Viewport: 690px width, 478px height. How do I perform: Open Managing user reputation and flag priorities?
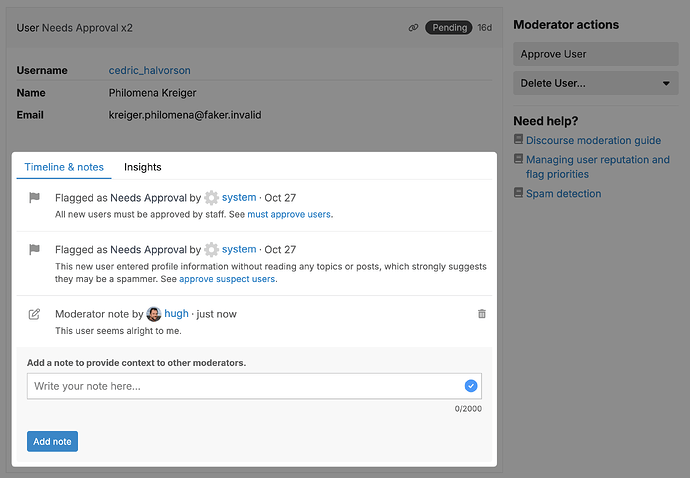click(x=598, y=167)
